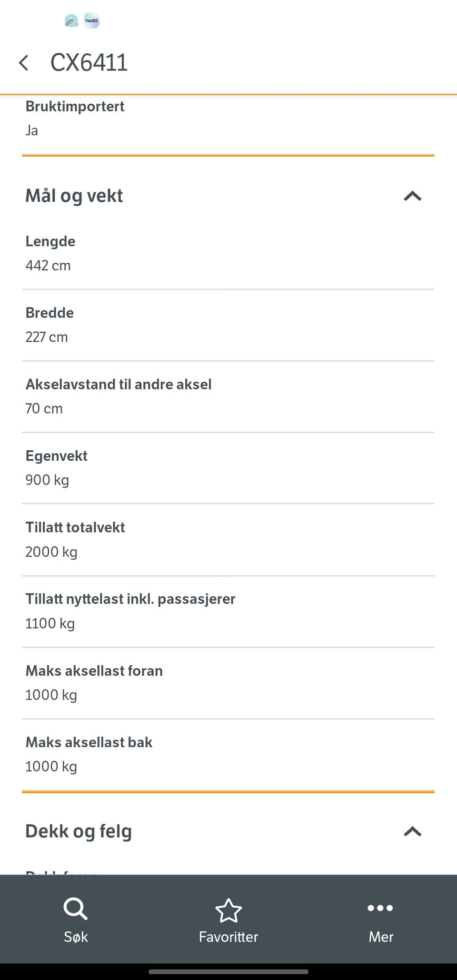Tap the Maks aksellast foran row
457x980 pixels.
point(228,683)
